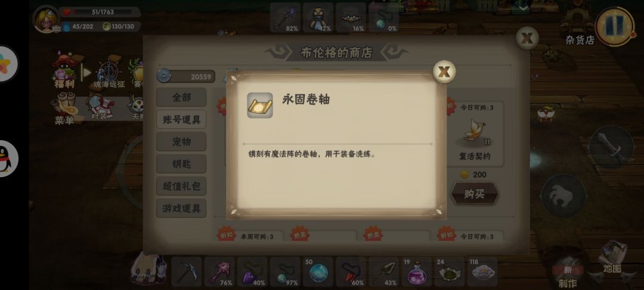Open the 菜单 scroll menu icon
The width and height of the screenshot is (644, 290).
tap(64, 109)
